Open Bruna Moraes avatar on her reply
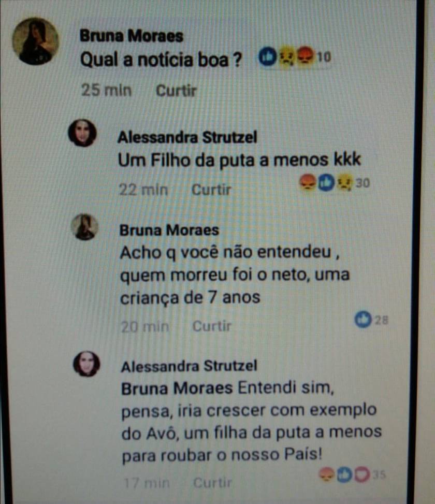This screenshot has height=504, width=435. pos(84,227)
